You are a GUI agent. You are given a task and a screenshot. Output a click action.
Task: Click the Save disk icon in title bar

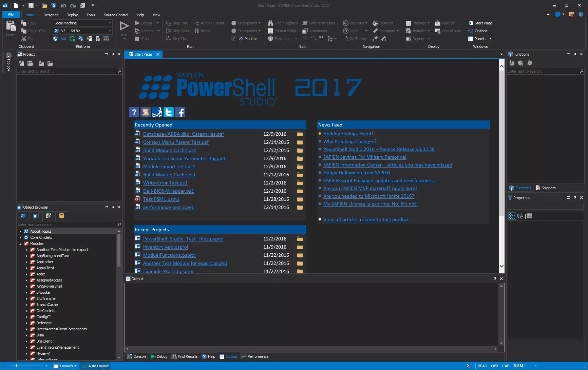31,5
